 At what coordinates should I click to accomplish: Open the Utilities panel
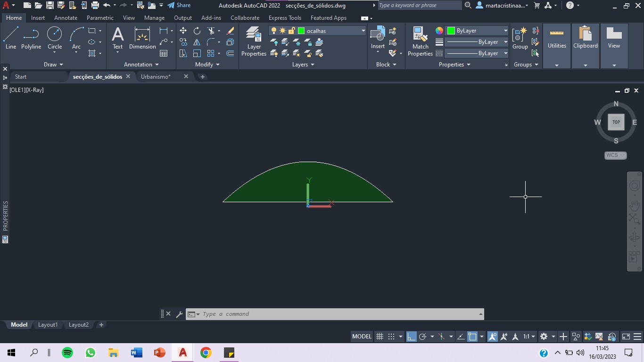[x=557, y=46]
